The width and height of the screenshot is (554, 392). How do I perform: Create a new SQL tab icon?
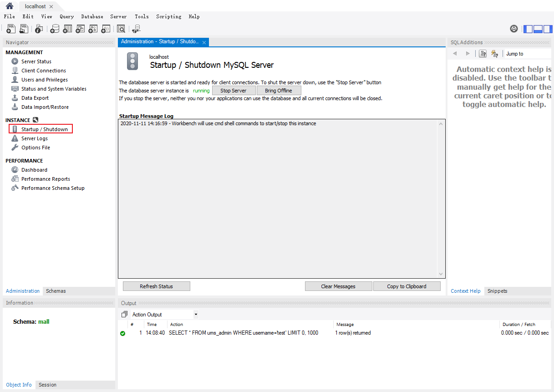click(11, 29)
